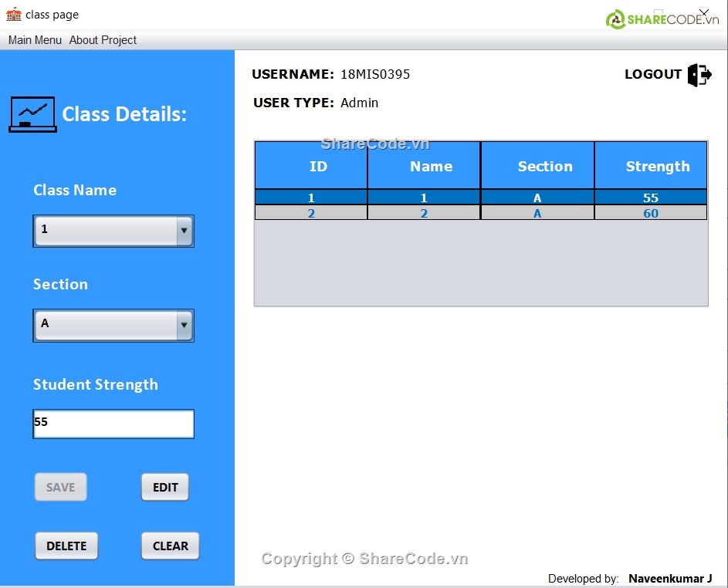Image resolution: width=728 pixels, height=588 pixels.
Task: Click the LOGOUT text label
Action: point(652,74)
